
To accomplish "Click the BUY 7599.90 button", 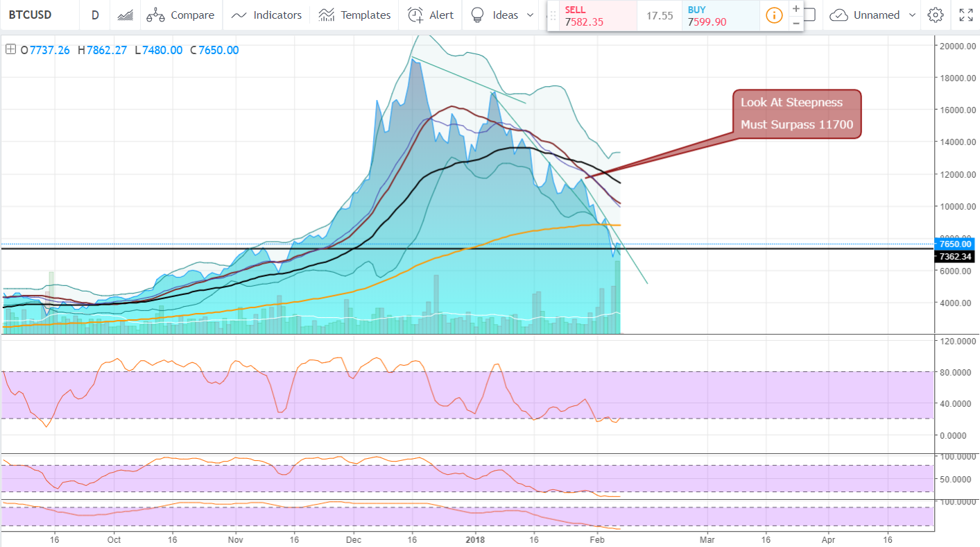I will [721, 15].
